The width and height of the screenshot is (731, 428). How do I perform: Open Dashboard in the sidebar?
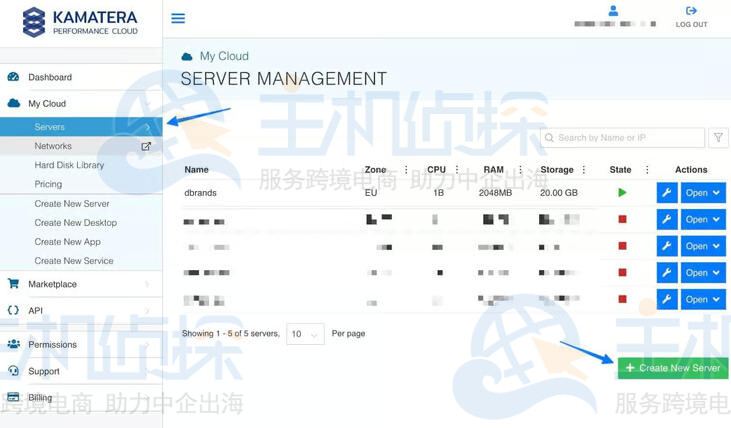click(x=50, y=77)
